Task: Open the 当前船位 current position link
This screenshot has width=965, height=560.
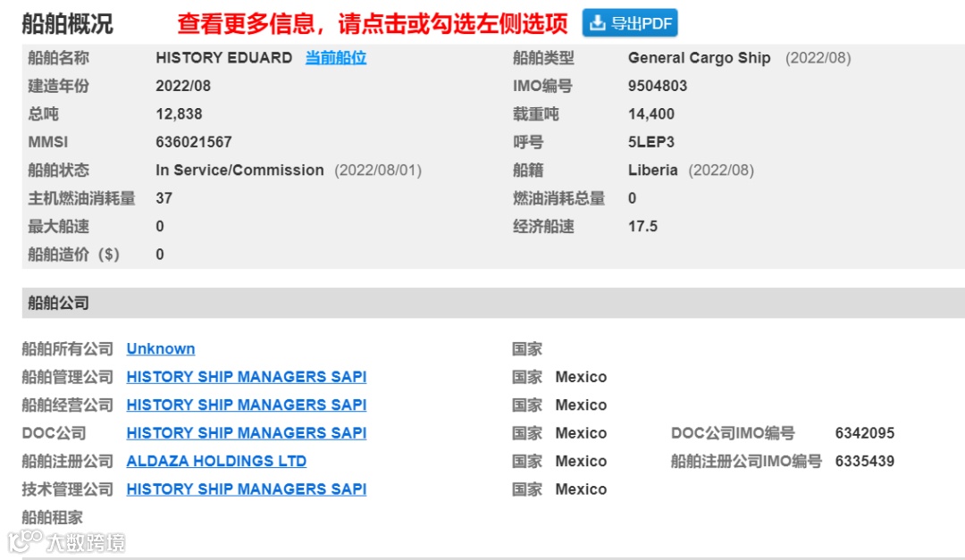Action: [x=336, y=58]
